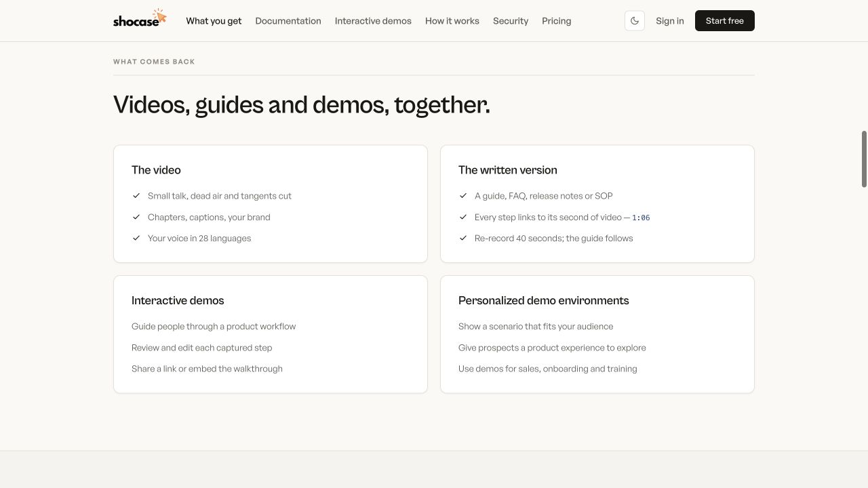Click the Interactive demos card heading
868x488 pixels.
[x=178, y=300]
